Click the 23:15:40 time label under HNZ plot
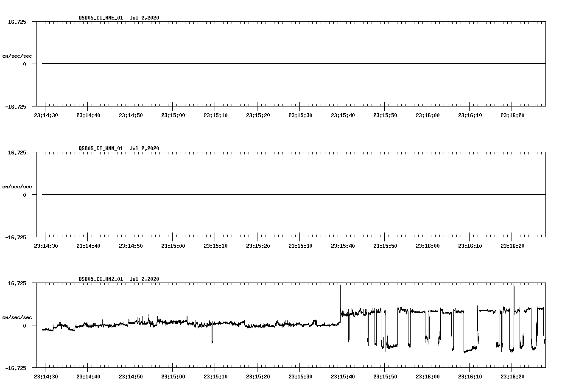 pos(343,377)
